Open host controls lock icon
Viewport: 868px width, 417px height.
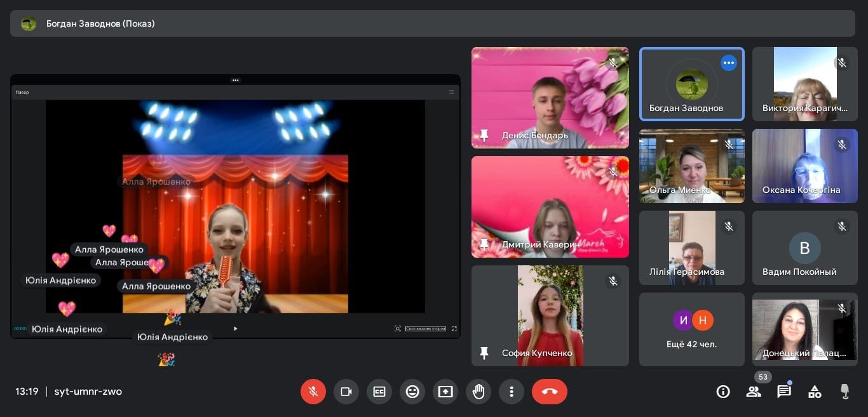pos(845,392)
